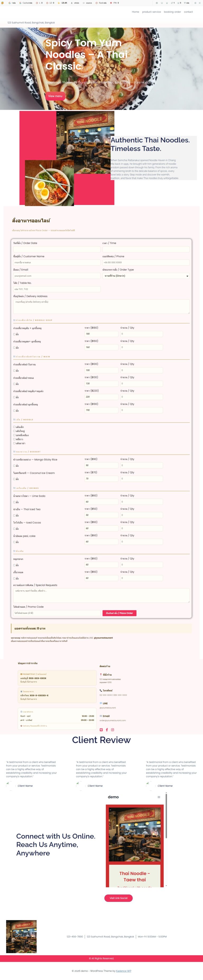Image resolution: width=203 pixels, height=980 pixels.
Task: Click the View menu button
Action: (55, 96)
